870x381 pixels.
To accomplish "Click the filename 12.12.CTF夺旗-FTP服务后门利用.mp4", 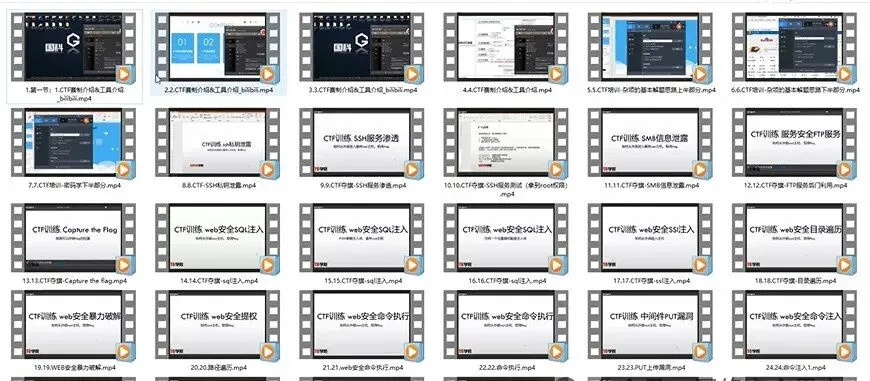I will click(795, 185).
